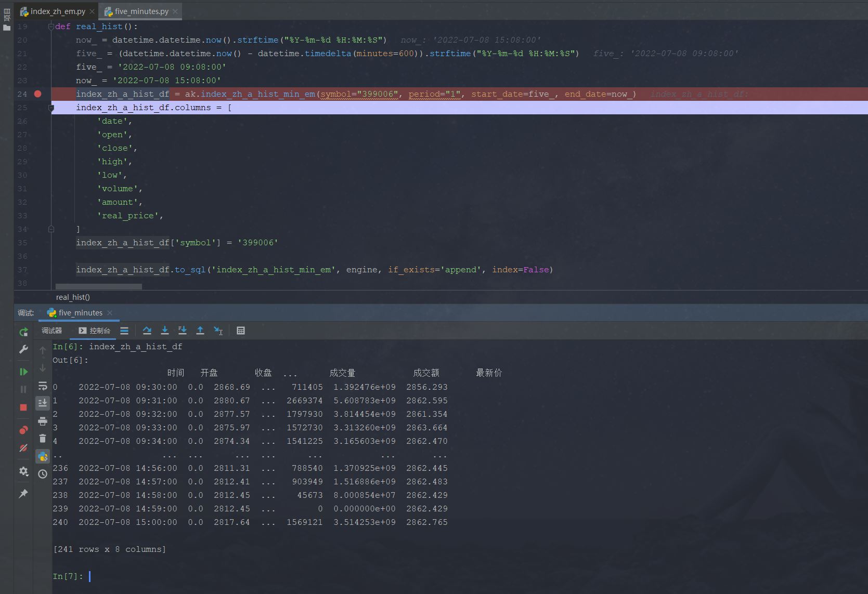
Task: Go up in console stack trace
Action: pyautogui.click(x=43, y=350)
